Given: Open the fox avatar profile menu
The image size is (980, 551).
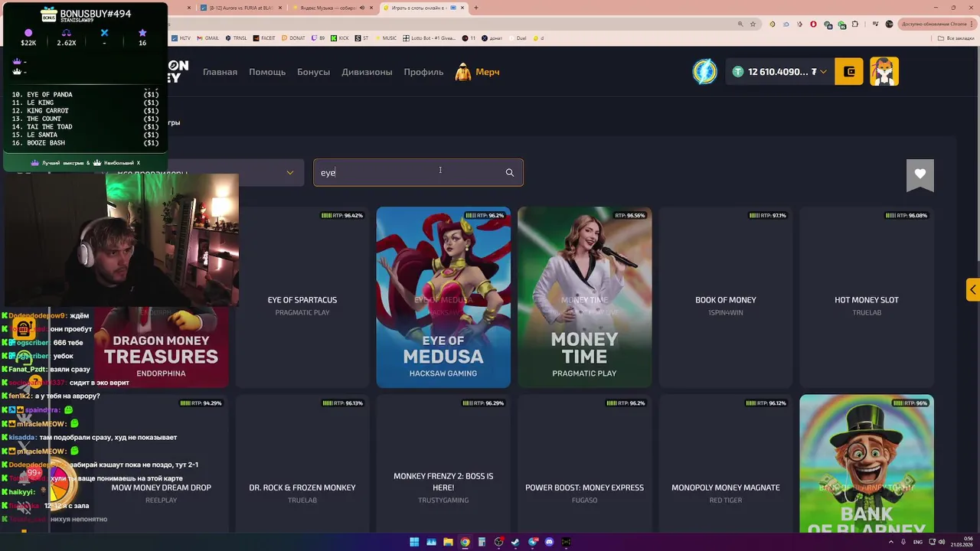Looking at the screenshot, I should 884,72.
